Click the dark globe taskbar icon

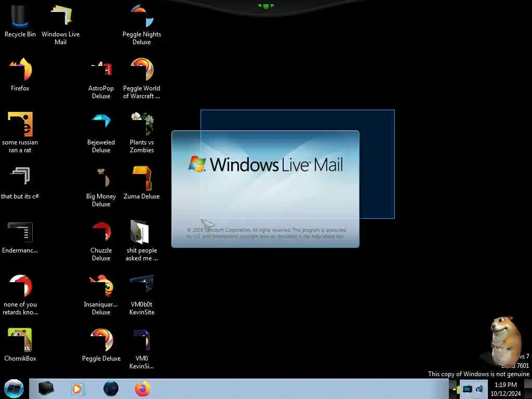[x=111, y=389]
